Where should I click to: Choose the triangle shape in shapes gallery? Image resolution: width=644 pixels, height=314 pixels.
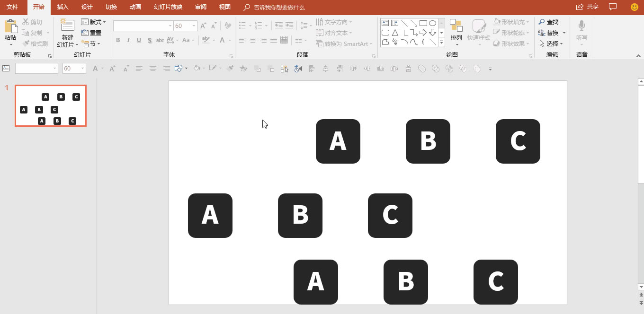pos(394,33)
